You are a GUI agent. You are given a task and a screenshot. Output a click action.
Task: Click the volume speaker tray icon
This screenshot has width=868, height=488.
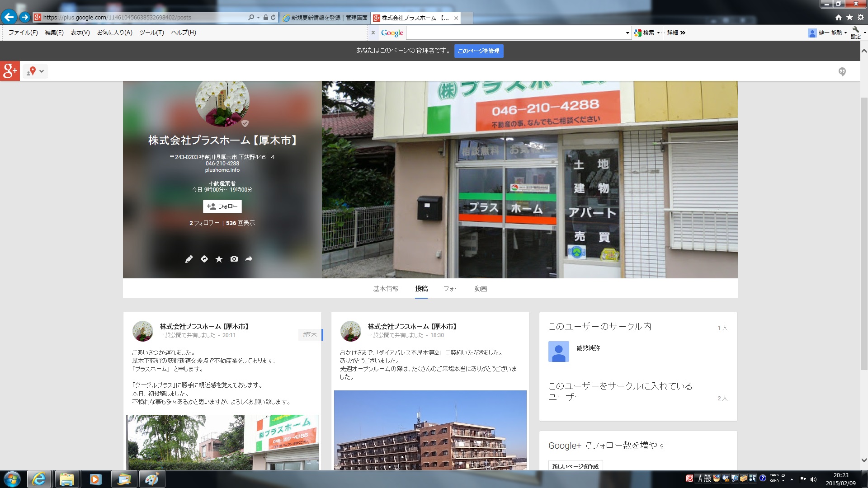[814, 479]
